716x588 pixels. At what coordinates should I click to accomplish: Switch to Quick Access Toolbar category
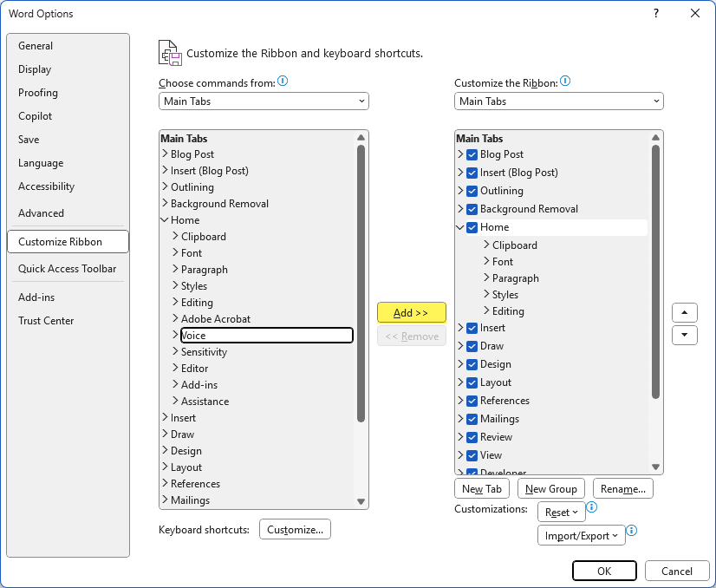pyautogui.click(x=68, y=269)
